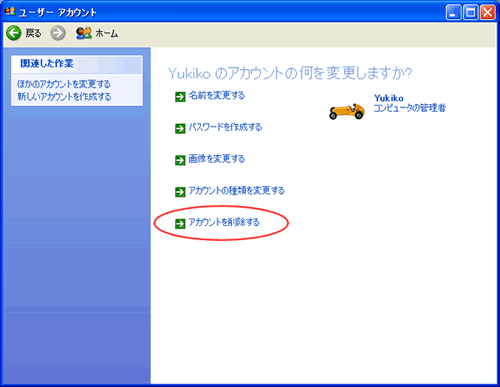Click the ホーム label in the toolbar

point(107,33)
